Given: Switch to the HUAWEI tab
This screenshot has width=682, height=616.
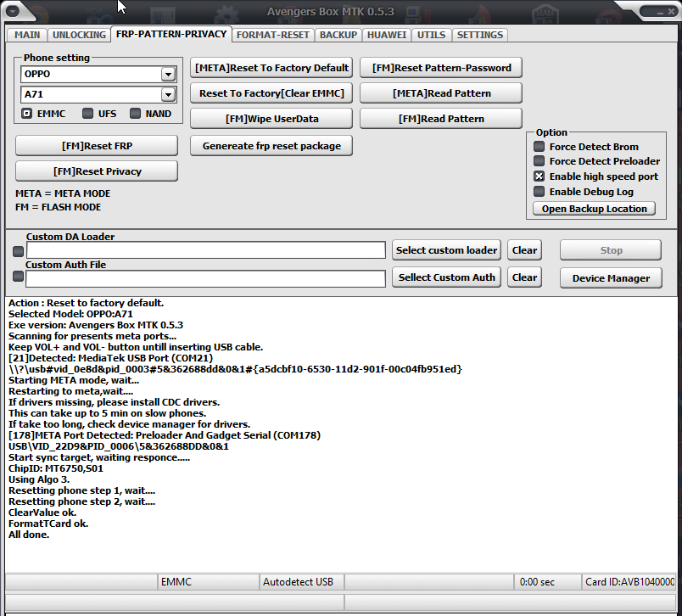Looking at the screenshot, I should (x=387, y=35).
